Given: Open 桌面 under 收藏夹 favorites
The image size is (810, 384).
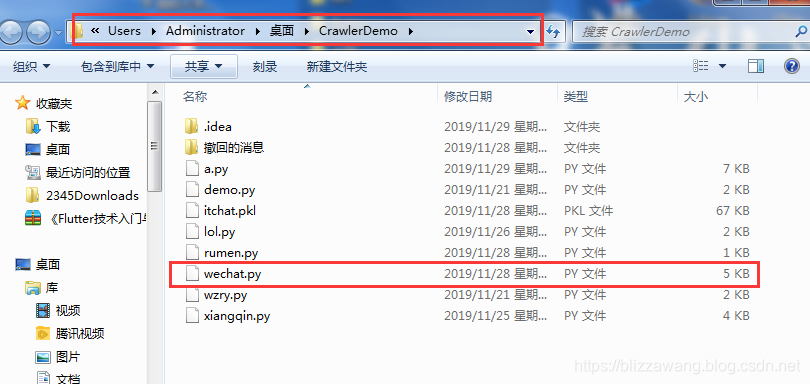Looking at the screenshot, I should coord(58,150).
